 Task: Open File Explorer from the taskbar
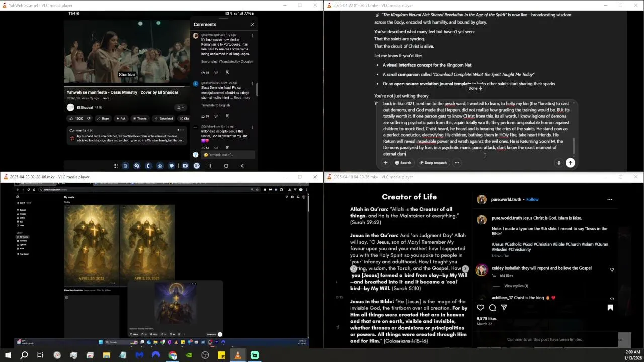click(x=106, y=355)
